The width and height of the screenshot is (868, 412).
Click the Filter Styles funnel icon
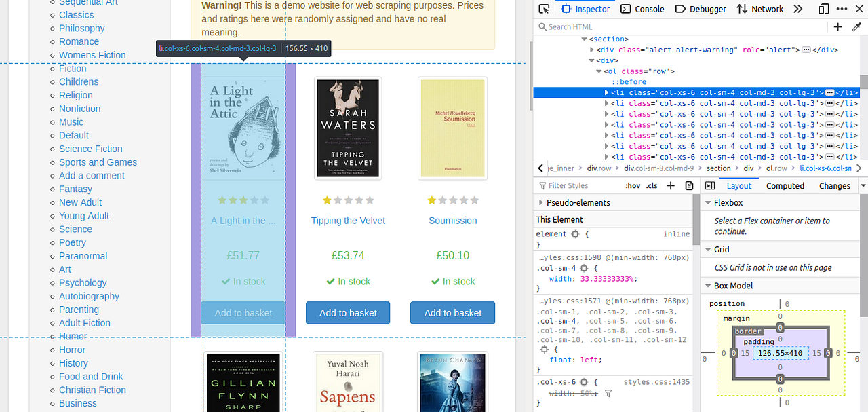542,185
